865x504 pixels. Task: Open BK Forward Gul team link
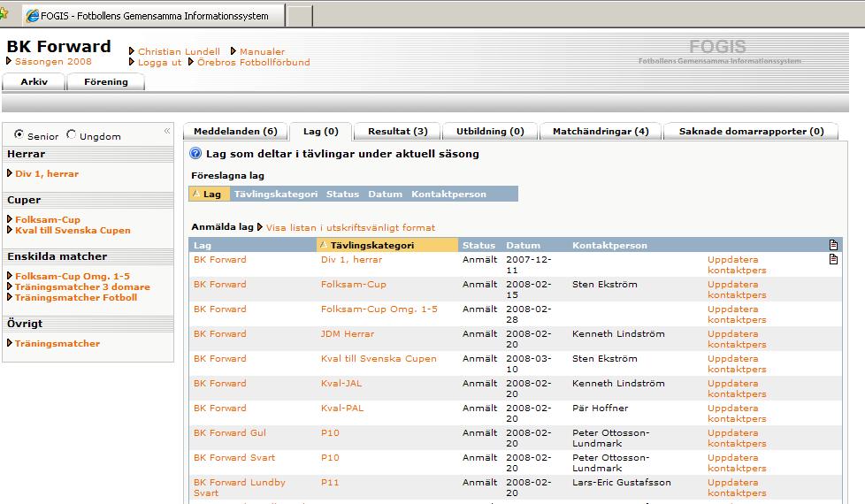[x=229, y=433]
